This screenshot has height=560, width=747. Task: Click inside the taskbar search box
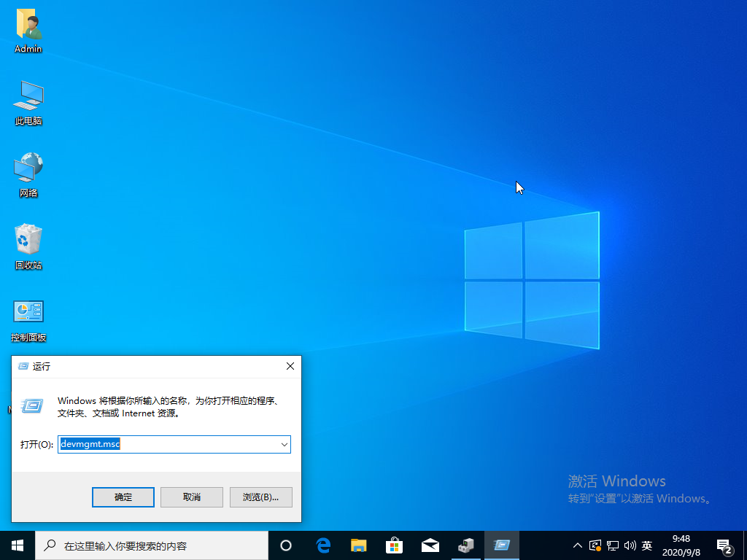point(146,545)
